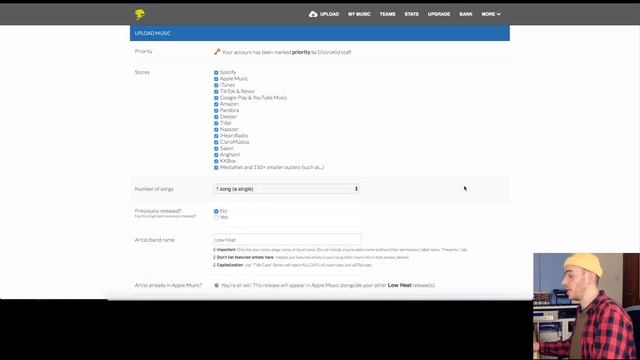Click the Artist/band name input field
This screenshot has height=360, width=640.
(x=287, y=240)
